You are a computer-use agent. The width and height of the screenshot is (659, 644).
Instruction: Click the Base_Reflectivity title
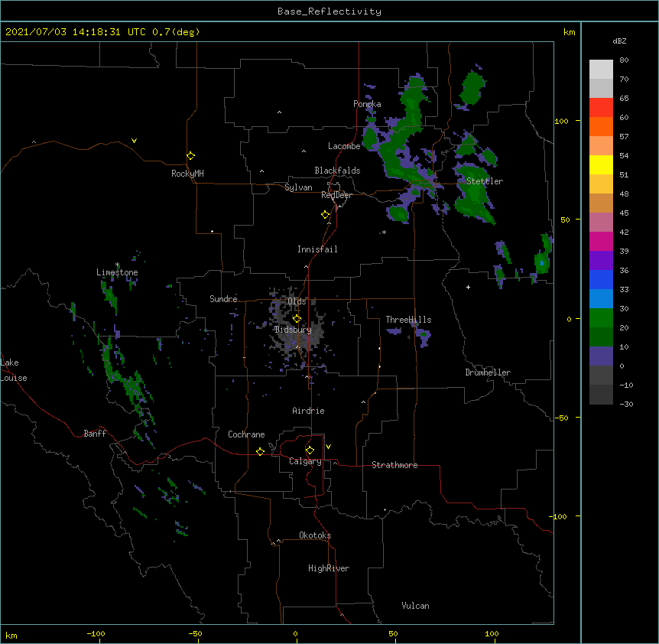click(329, 11)
